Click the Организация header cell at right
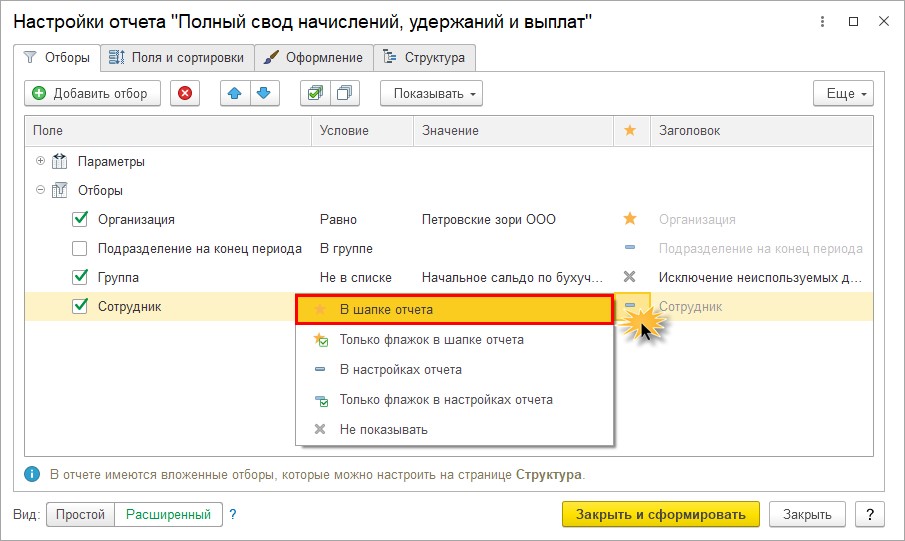This screenshot has height=541, width=905. point(697,219)
